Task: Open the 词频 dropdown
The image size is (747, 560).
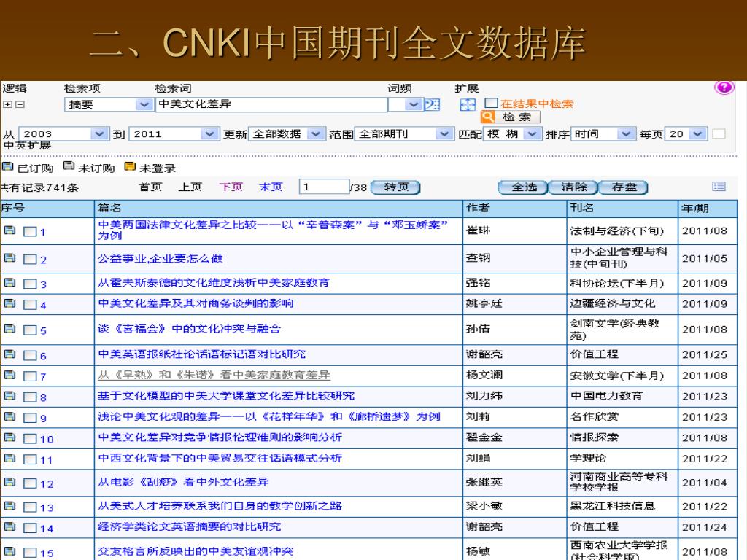Action: (405, 104)
